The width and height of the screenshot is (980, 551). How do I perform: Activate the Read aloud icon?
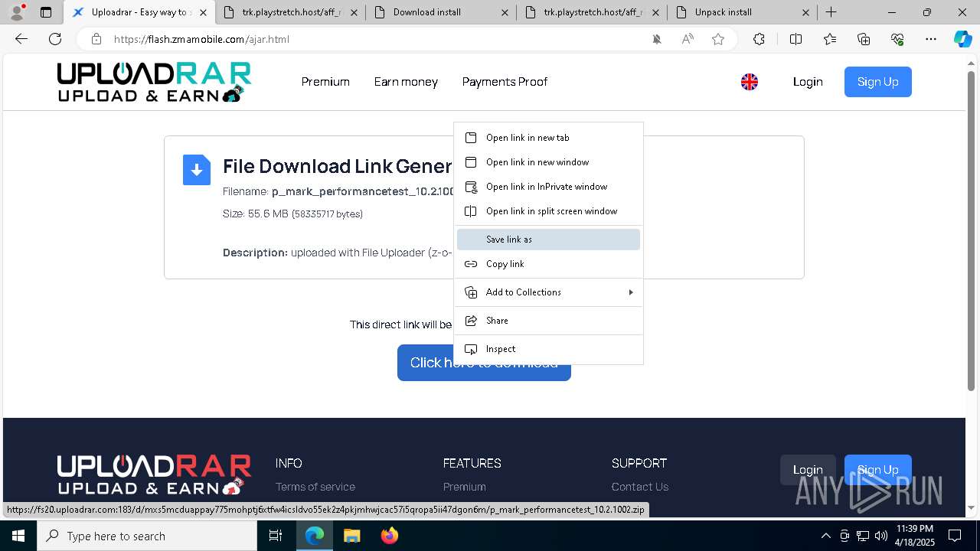point(688,39)
